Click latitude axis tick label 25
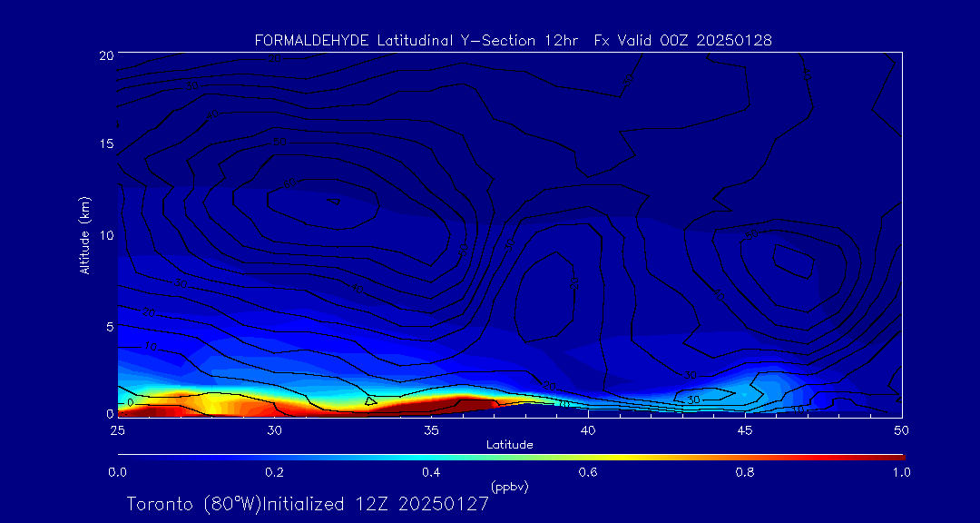The height and width of the screenshot is (523, 980). tap(116, 430)
